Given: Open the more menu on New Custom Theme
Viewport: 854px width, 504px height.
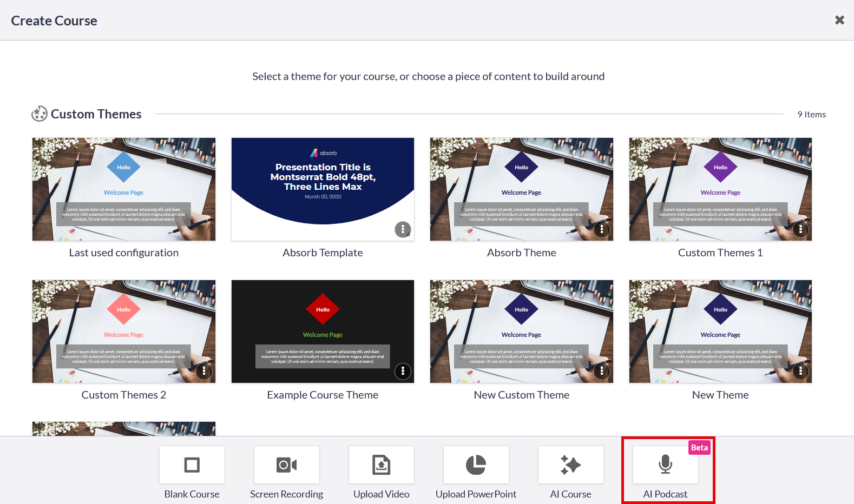Looking at the screenshot, I should pyautogui.click(x=601, y=372).
